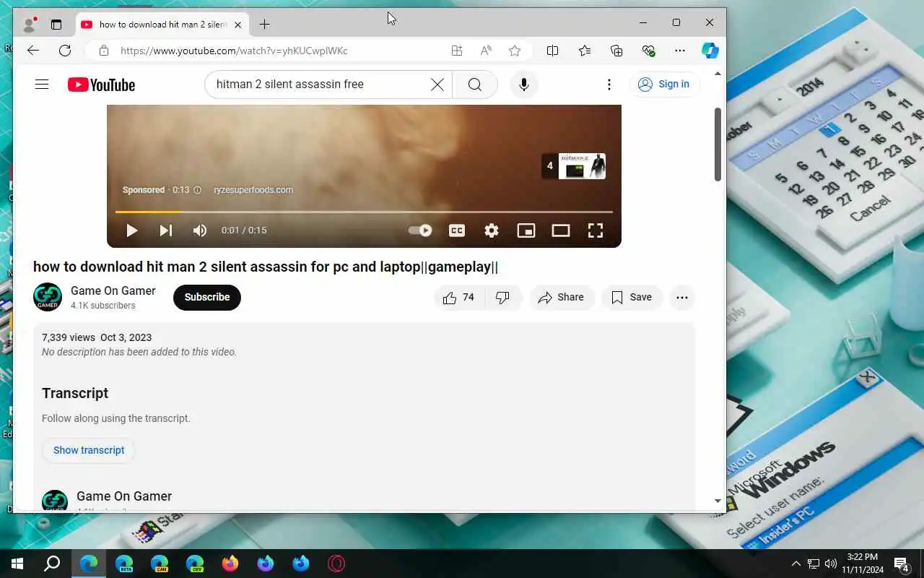Skip to next video
This screenshot has height=578, width=924.
[166, 230]
